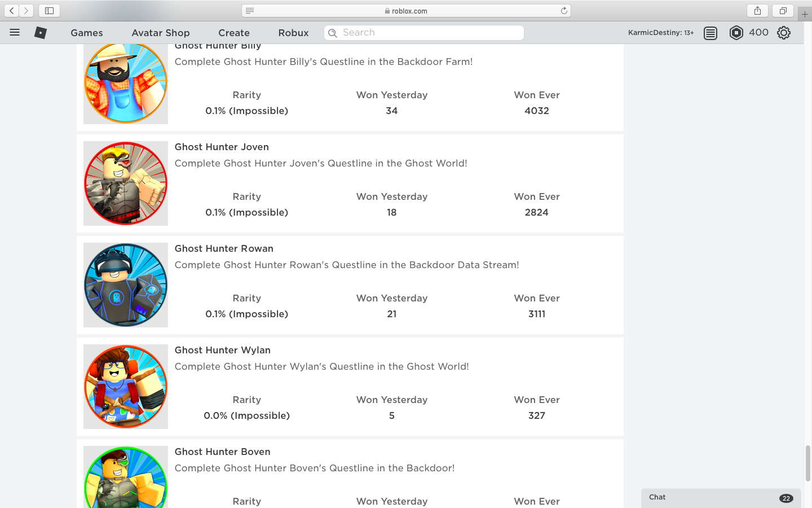Viewport: 812px width, 508px height.
Task: Open the Ghost Hunter Rowan badge image
Action: [x=126, y=285]
